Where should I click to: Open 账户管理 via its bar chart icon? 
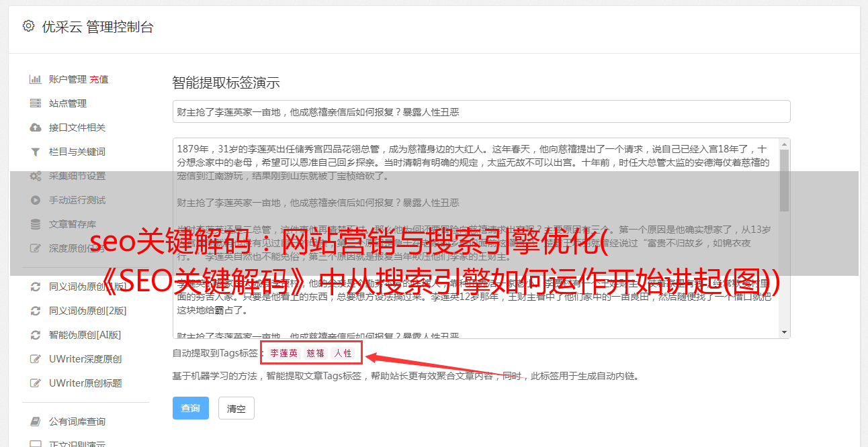pos(36,79)
